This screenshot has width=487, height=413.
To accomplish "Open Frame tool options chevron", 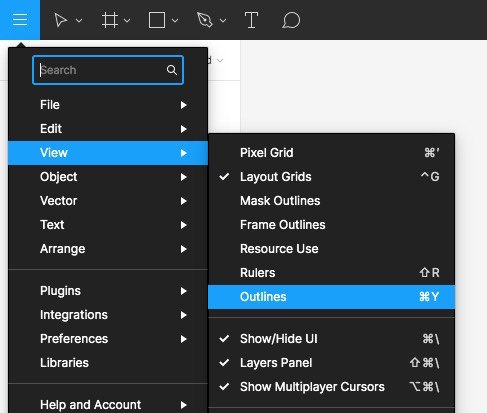I will pyautogui.click(x=127, y=21).
